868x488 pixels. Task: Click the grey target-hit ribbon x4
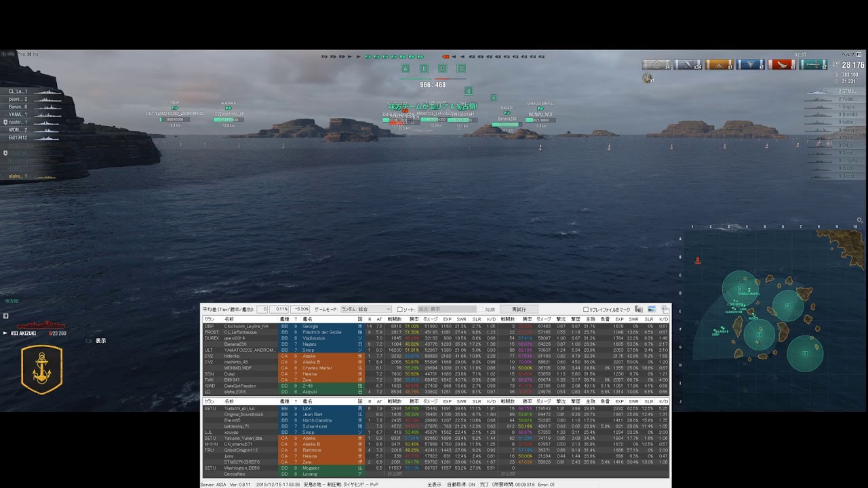click(656, 64)
